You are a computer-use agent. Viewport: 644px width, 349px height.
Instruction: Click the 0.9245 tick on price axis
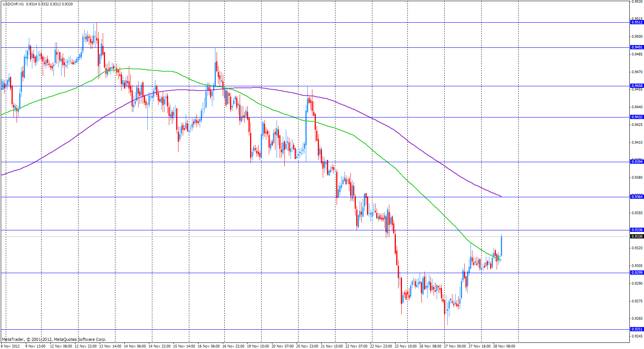click(637, 336)
